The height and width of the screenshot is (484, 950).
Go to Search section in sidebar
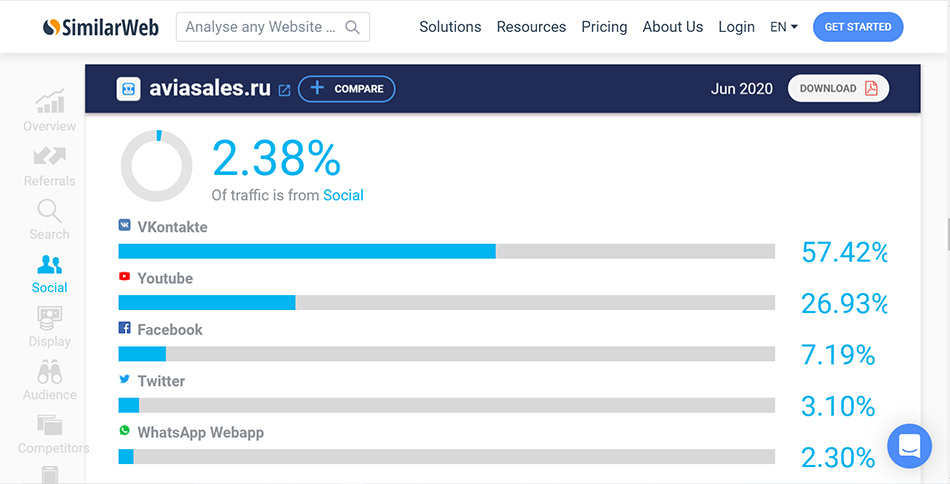(x=50, y=220)
